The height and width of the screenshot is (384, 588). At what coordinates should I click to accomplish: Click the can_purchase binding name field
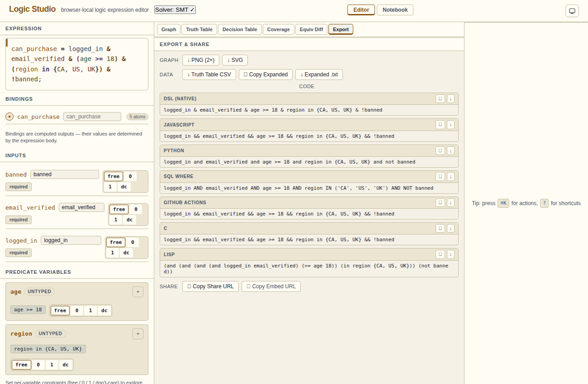92,117
